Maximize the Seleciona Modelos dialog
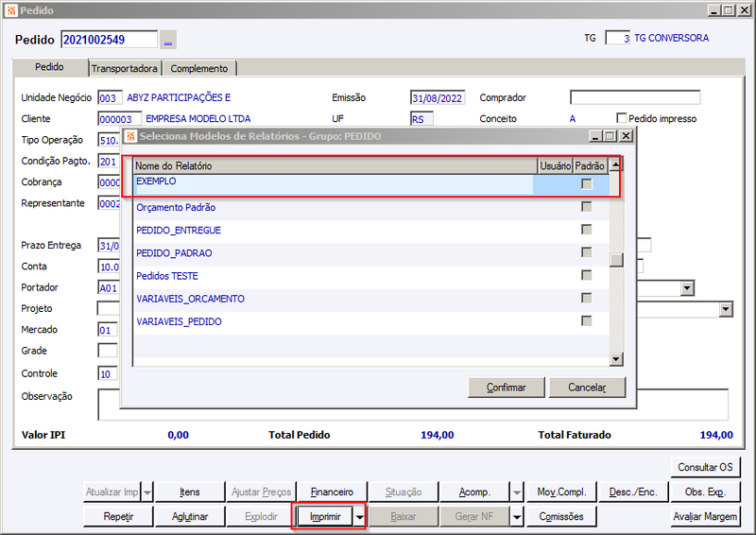 [610, 136]
